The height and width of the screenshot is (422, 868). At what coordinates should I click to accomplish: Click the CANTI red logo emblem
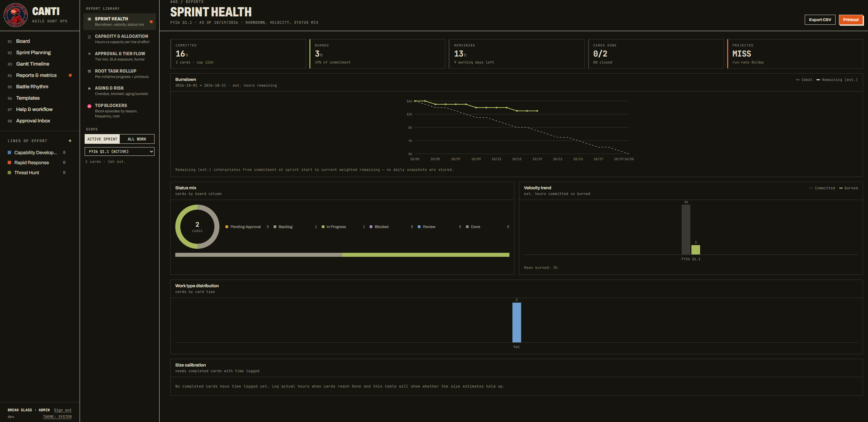point(15,15)
